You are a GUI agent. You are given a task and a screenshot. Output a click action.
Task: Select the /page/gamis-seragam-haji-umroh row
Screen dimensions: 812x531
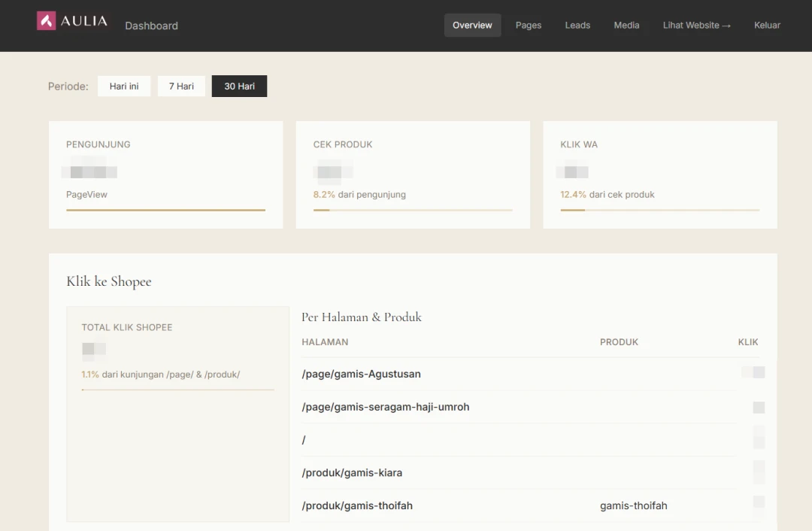point(530,407)
